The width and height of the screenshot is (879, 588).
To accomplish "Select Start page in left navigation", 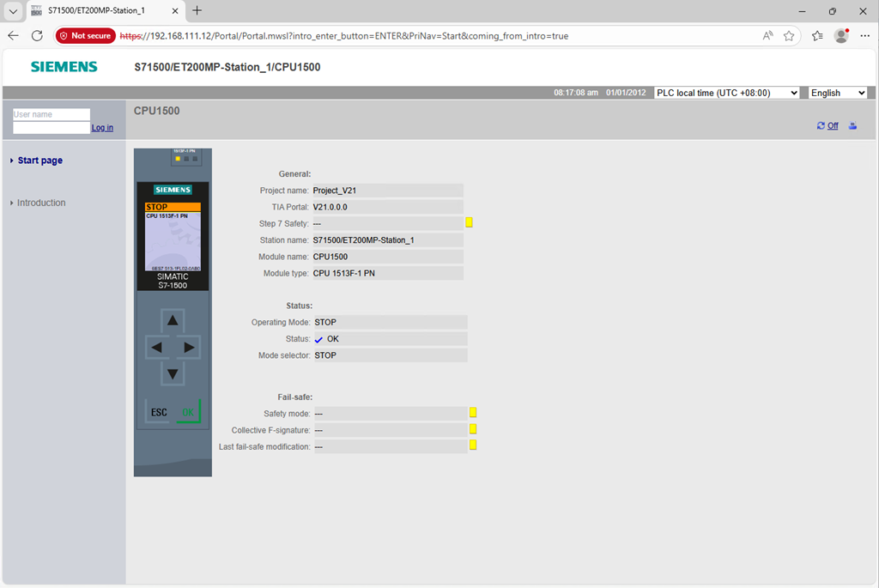I will click(40, 161).
